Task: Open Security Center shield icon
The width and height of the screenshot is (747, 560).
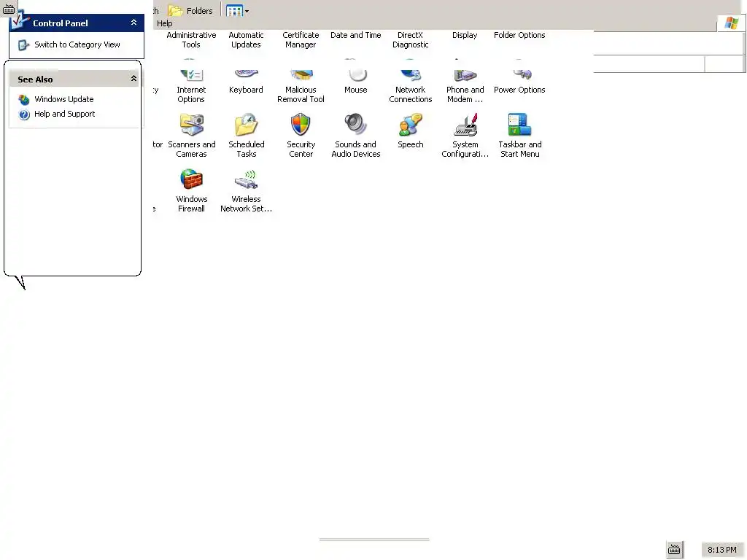Action: (301, 125)
